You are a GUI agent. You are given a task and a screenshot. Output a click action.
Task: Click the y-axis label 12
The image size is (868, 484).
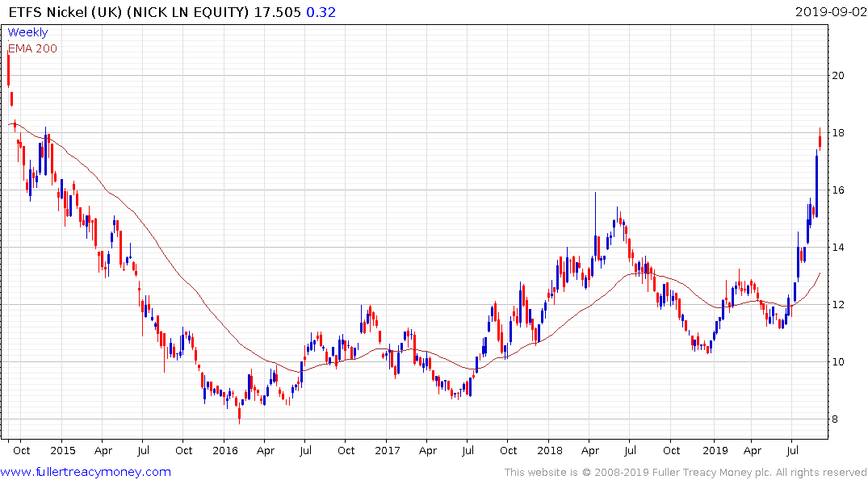[838, 305]
